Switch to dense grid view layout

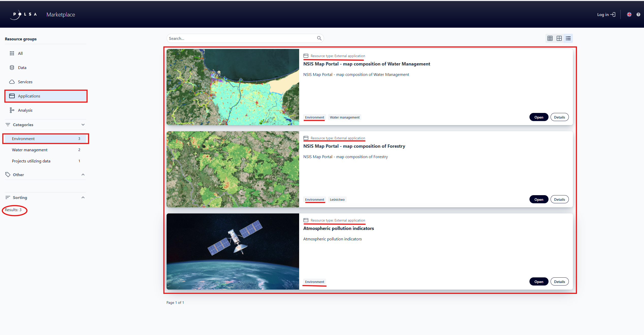(x=550, y=38)
